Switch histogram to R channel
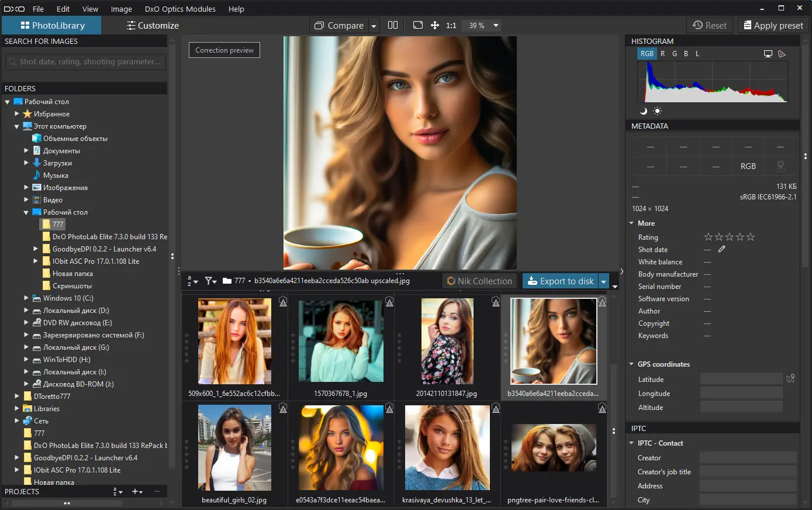This screenshot has width=812, height=510. (662, 54)
